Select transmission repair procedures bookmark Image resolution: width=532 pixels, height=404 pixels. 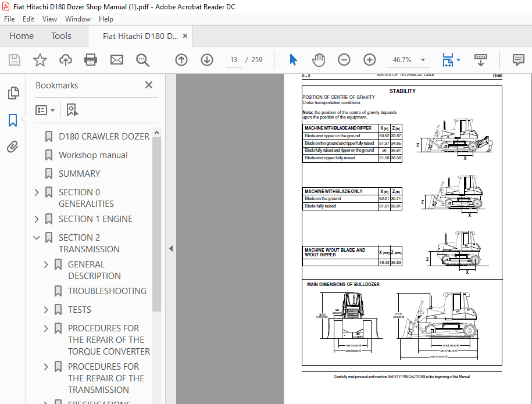[x=106, y=378]
